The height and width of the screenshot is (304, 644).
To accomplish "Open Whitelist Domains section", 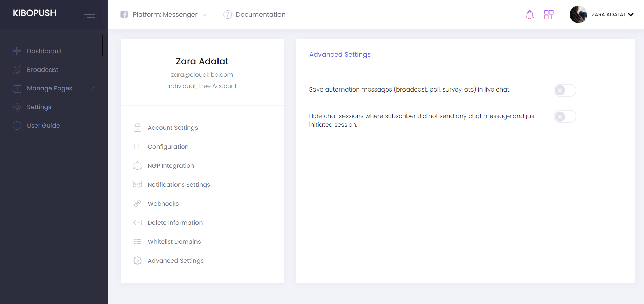I will [174, 242].
